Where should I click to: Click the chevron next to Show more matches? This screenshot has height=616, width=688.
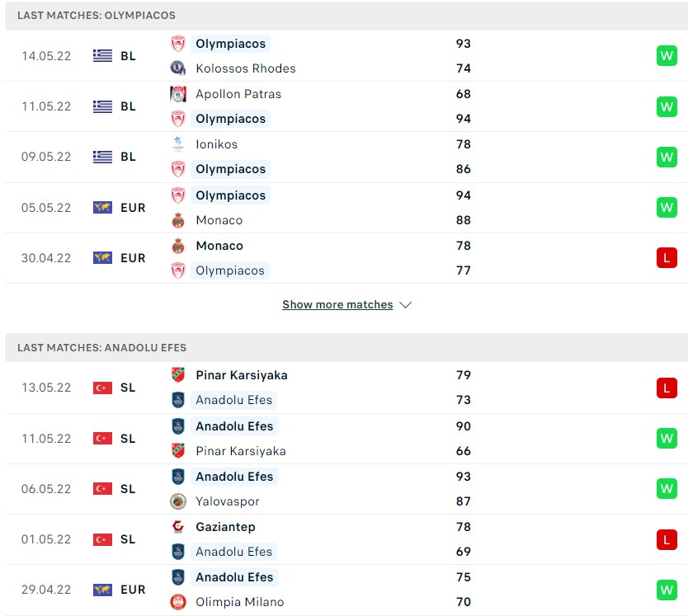[405, 305]
